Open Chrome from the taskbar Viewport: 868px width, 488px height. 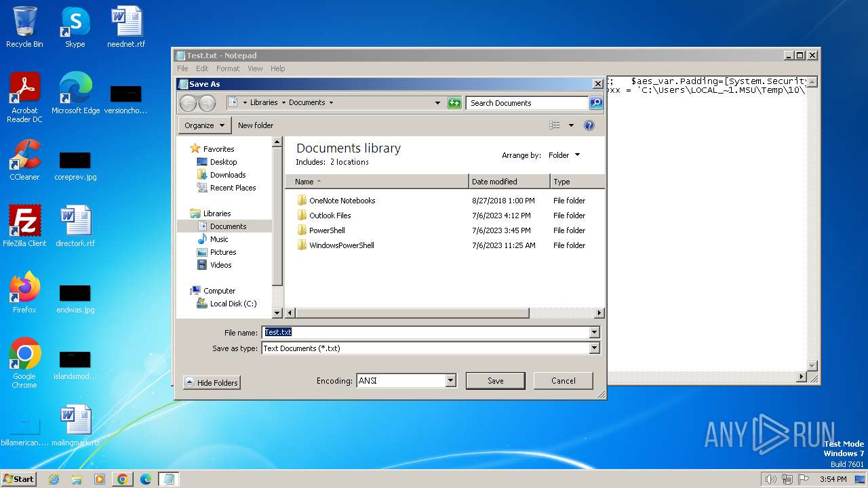(x=123, y=479)
